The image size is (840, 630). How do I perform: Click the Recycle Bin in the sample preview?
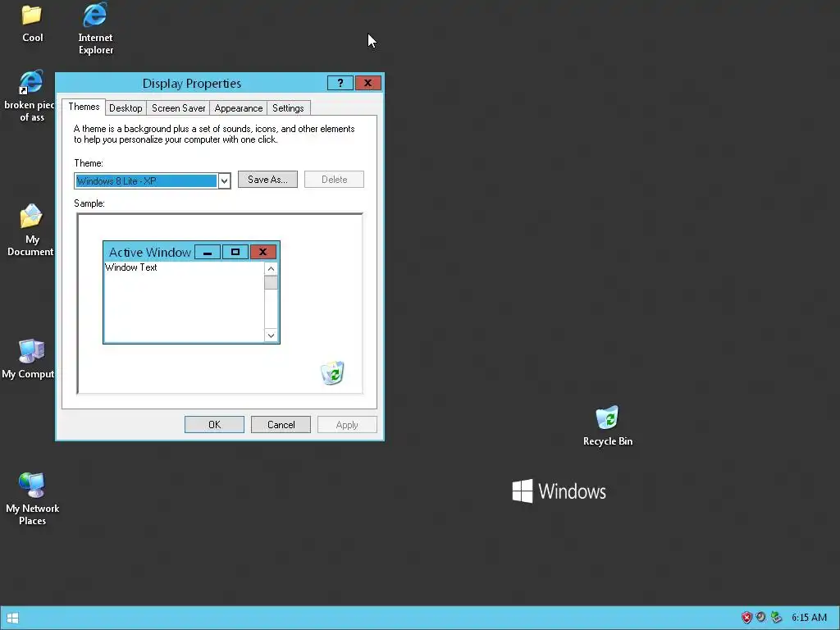coord(332,373)
